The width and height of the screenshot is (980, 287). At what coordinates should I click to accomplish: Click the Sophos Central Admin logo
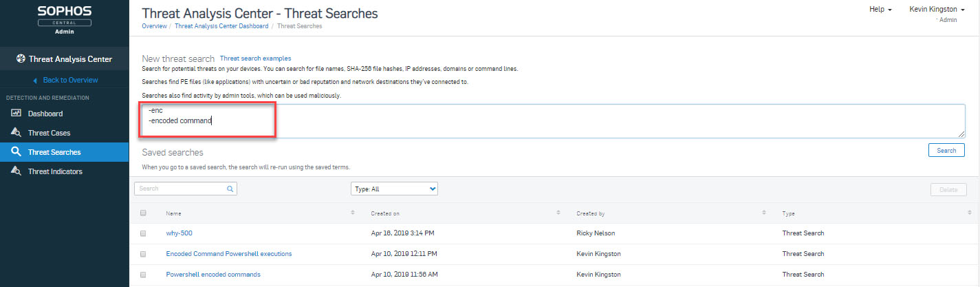click(x=65, y=19)
